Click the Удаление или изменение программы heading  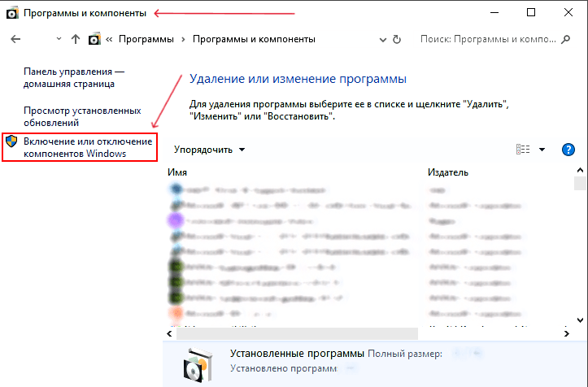coord(298,79)
